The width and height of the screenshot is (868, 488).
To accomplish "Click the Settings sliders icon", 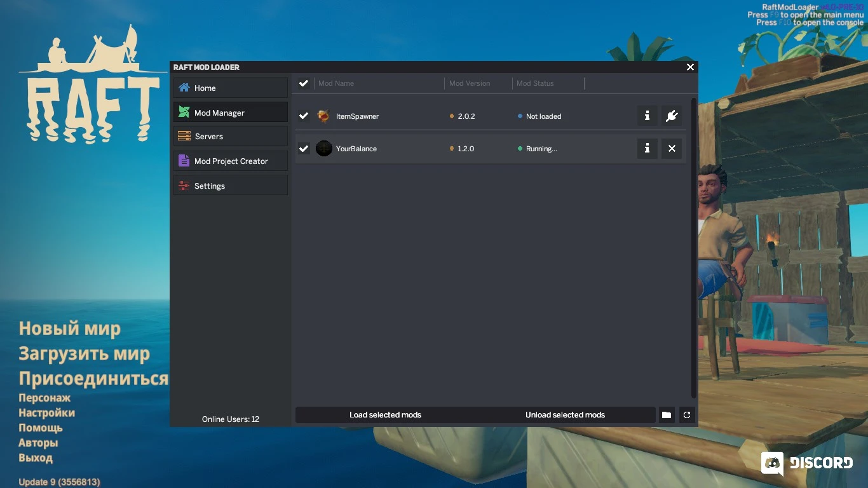I will click(185, 185).
